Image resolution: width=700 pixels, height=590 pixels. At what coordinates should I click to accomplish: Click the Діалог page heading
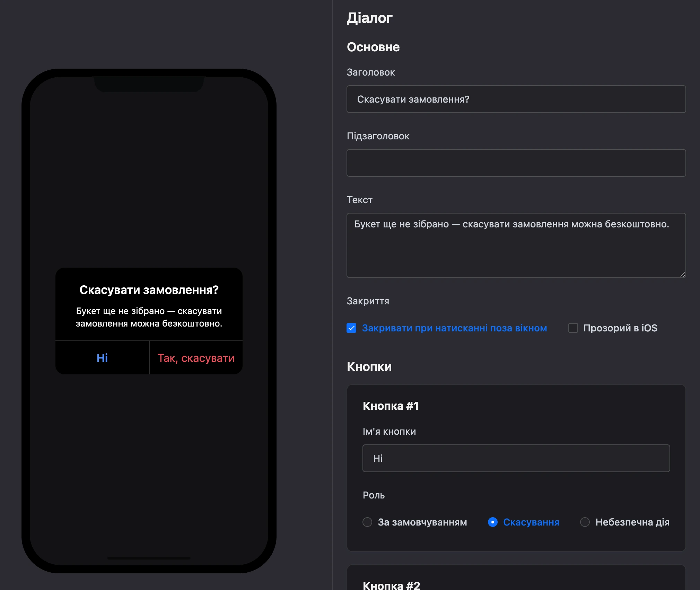point(370,18)
